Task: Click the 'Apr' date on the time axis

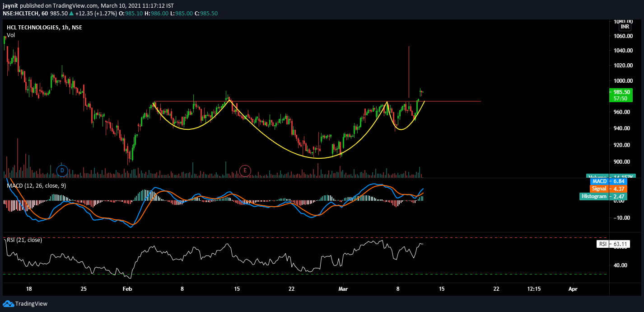Action: coord(573,288)
